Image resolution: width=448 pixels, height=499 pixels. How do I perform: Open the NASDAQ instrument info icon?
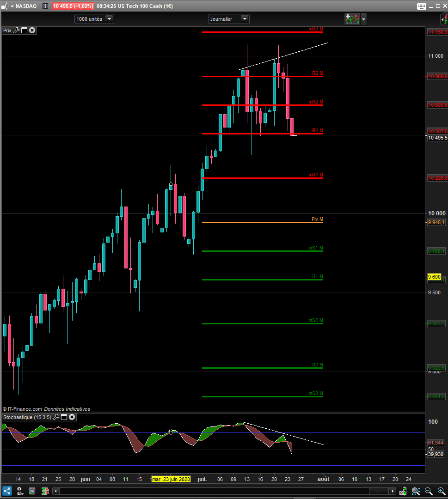(45, 6)
